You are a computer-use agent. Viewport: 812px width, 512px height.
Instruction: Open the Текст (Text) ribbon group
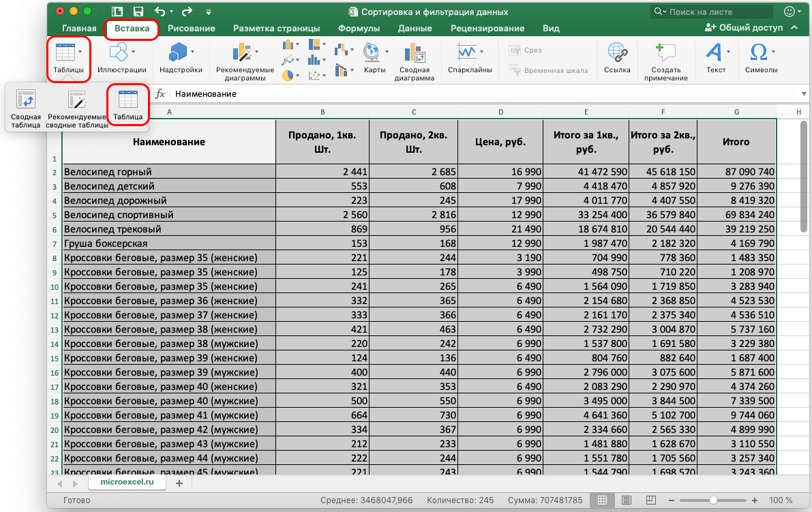pos(716,59)
